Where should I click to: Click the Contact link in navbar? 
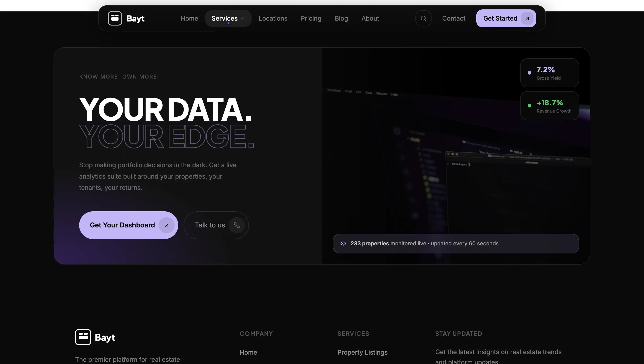coord(453,18)
